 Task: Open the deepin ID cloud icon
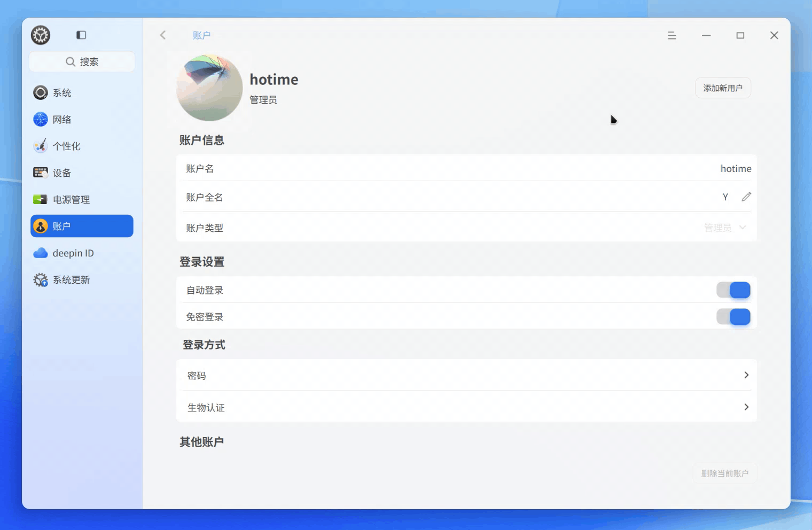click(x=41, y=253)
